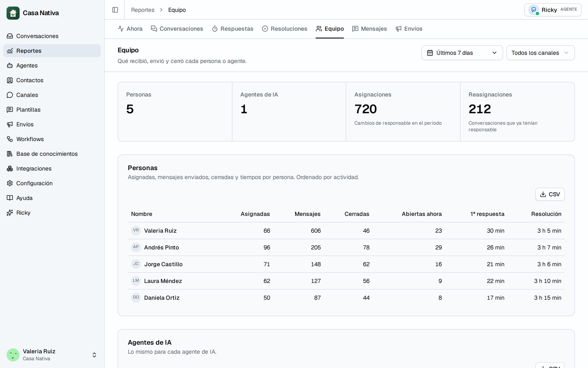Screen dimensions: 588x368
Task: Click the Nombre column header
Action: coord(142,214)
